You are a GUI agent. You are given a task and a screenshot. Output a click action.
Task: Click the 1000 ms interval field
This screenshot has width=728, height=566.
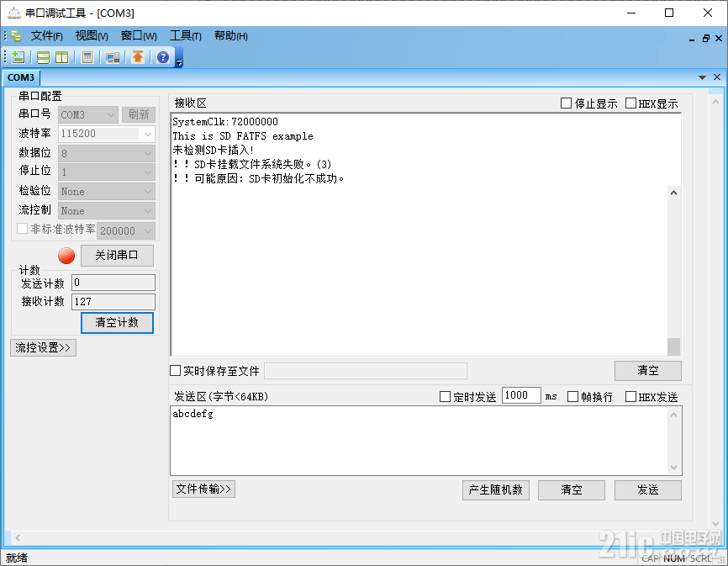(521, 395)
